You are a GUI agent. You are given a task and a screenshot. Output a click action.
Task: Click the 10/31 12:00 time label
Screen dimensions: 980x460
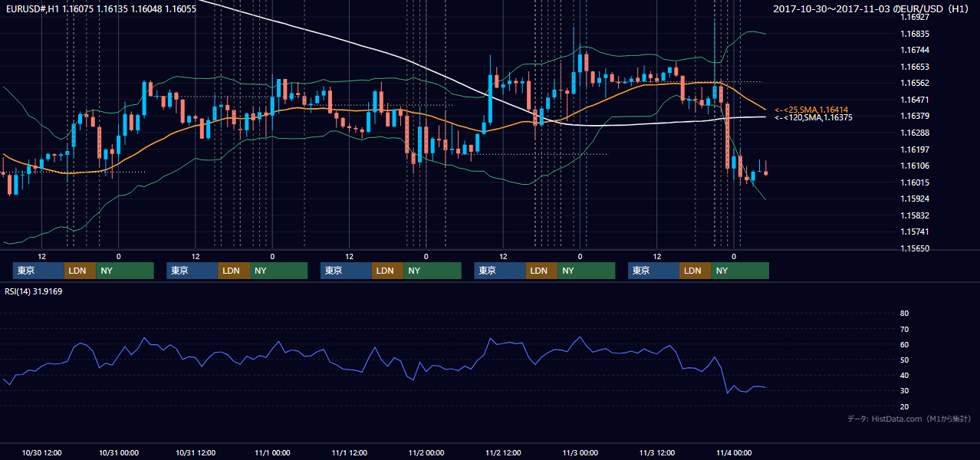point(196,452)
